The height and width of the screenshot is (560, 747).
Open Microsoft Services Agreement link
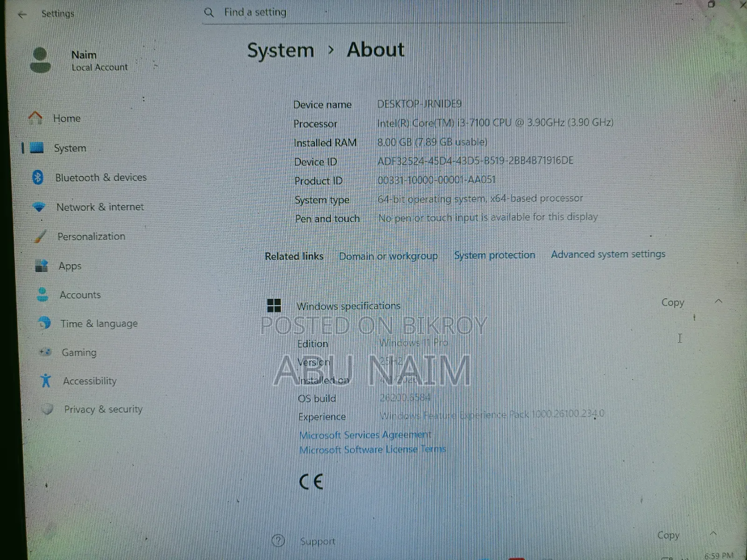(365, 435)
